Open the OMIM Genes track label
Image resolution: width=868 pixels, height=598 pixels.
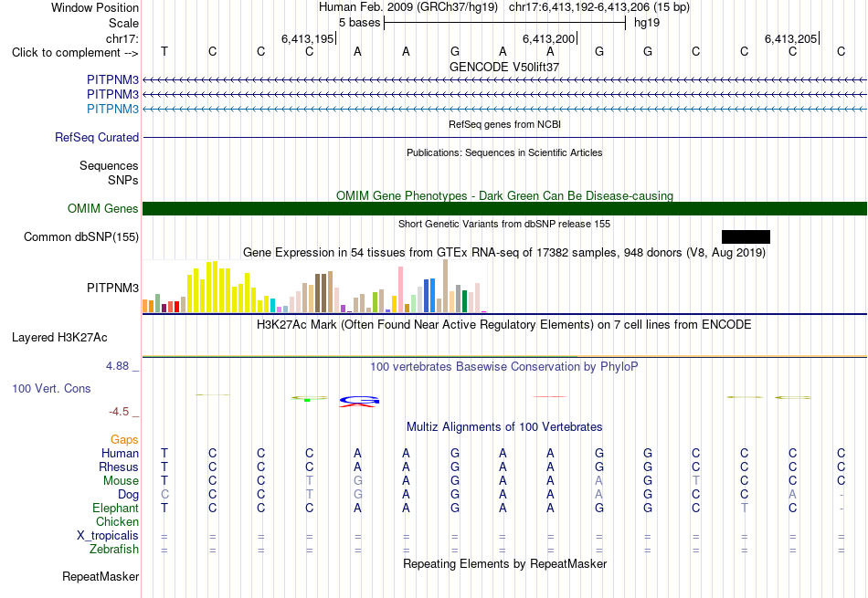[102, 208]
